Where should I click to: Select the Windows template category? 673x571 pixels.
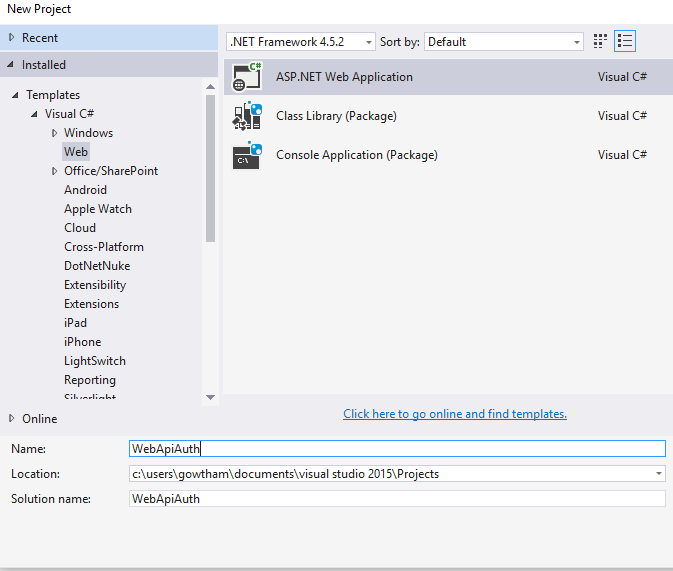[x=88, y=133]
